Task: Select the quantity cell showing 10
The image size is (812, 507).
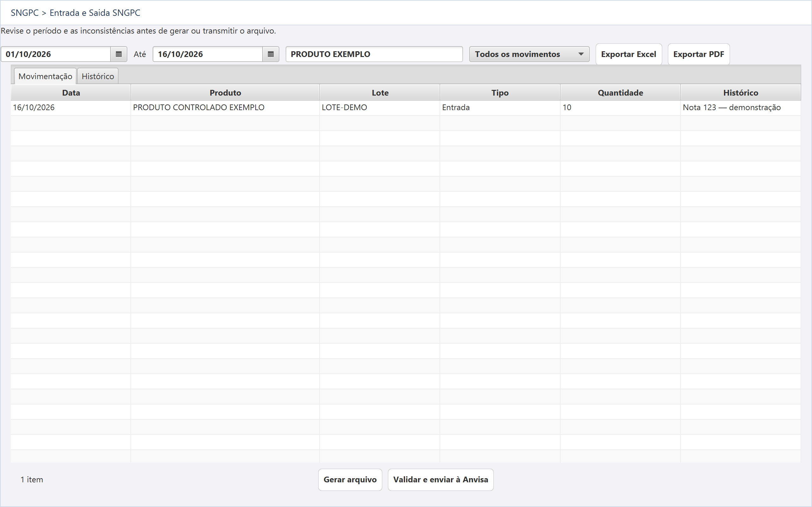Action: pyautogui.click(x=620, y=108)
